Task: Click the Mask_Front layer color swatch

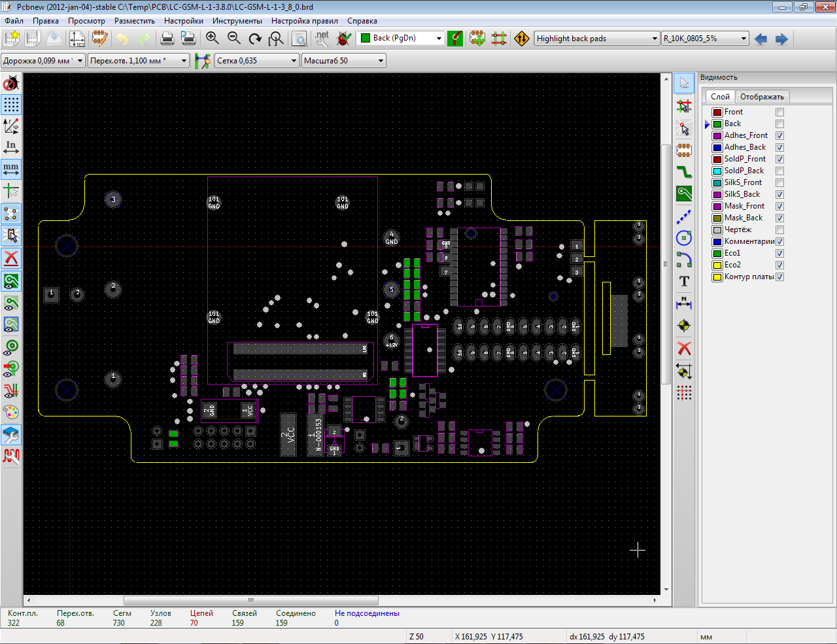Action: click(717, 207)
